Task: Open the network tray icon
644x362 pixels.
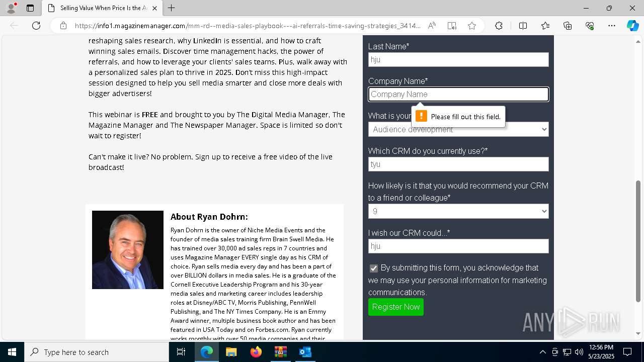Action: click(x=567, y=352)
